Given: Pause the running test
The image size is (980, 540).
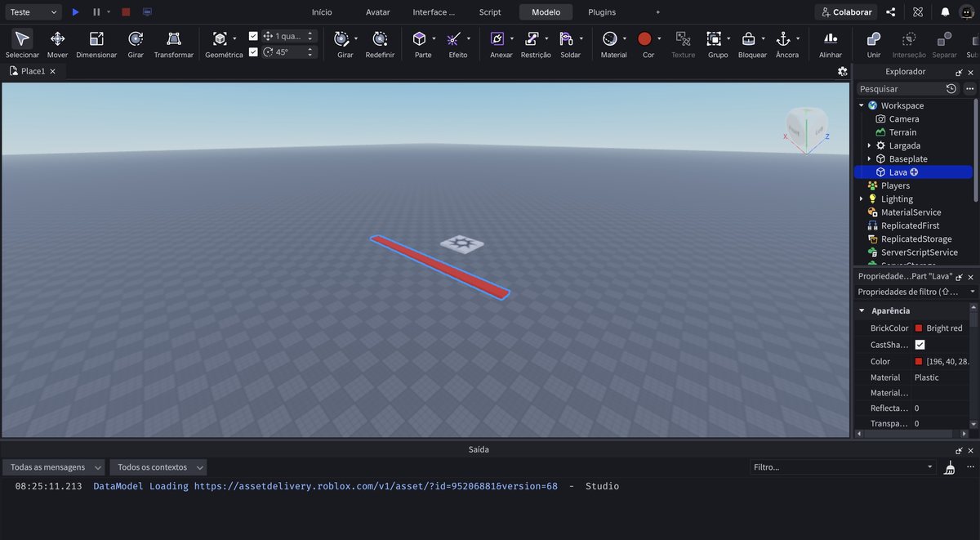Looking at the screenshot, I should [96, 12].
